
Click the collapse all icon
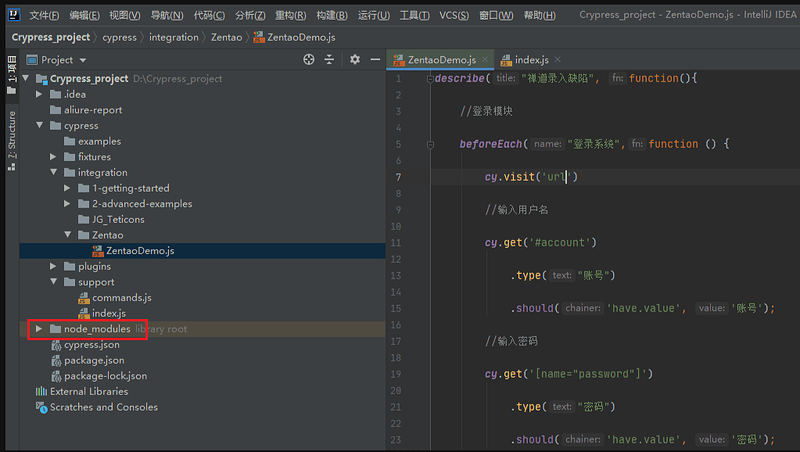point(329,60)
